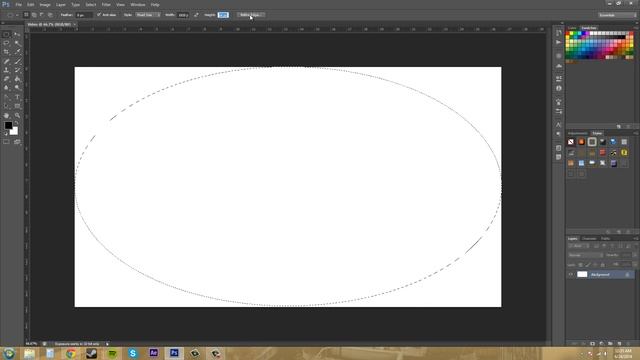Select the Rectangle shape tool
The height and width of the screenshot is (360, 640).
click(17, 106)
